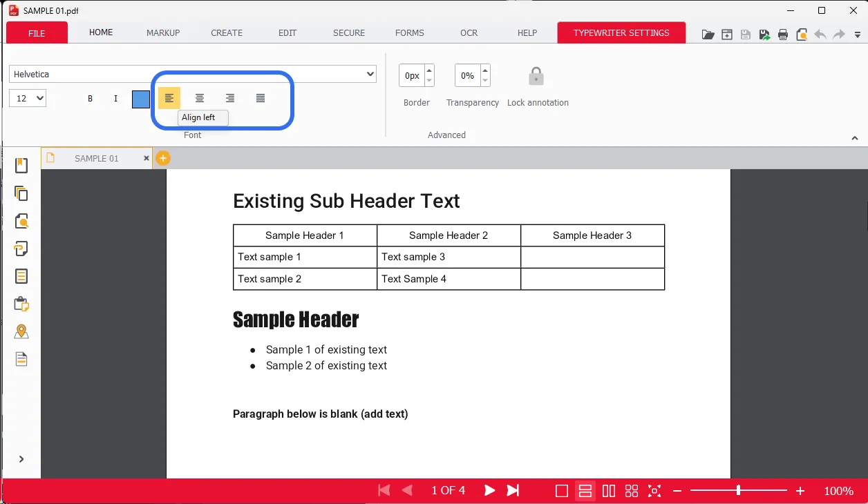
Task: Click the transparency percentage field
Action: tap(467, 76)
